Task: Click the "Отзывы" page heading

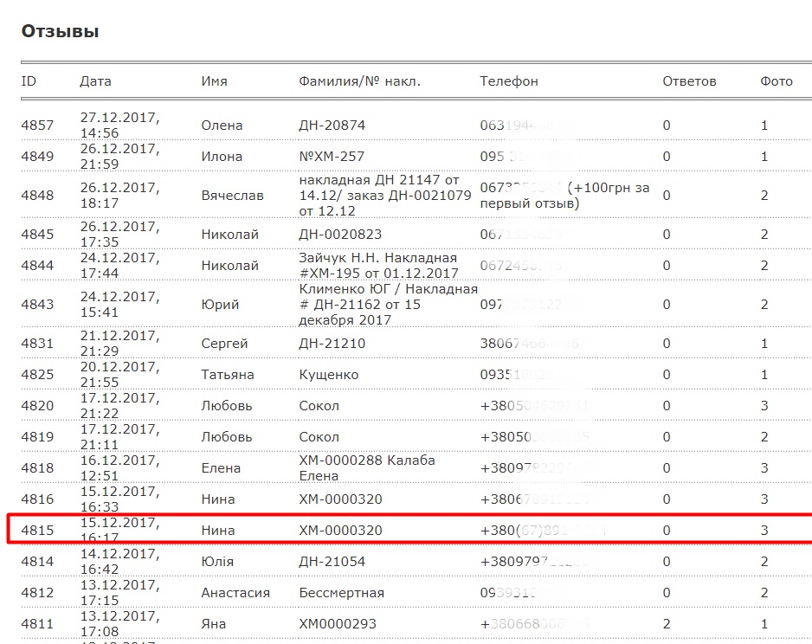Action: (x=60, y=32)
